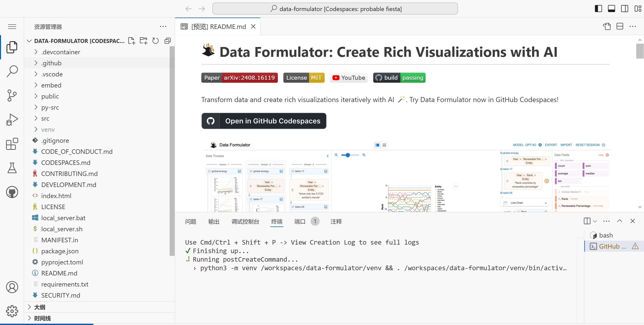Click Open in GitHub Codespaces button
Screen dimensions: 644x325
[264, 121]
